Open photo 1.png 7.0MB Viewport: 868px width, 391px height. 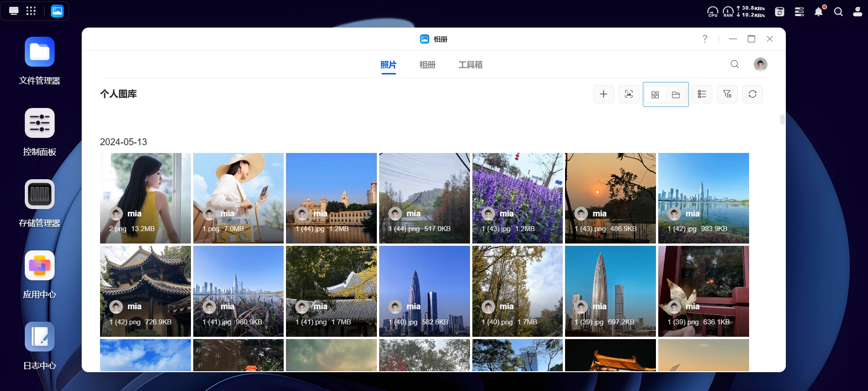point(238,198)
